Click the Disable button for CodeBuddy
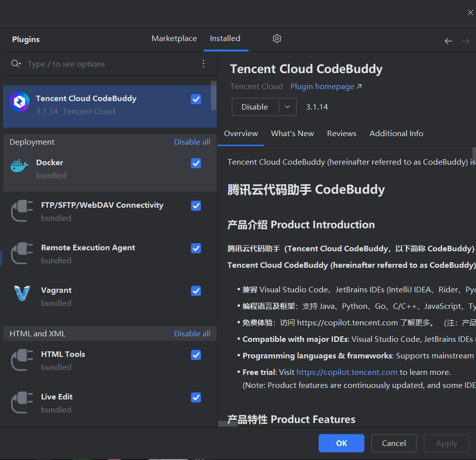 [x=255, y=107]
